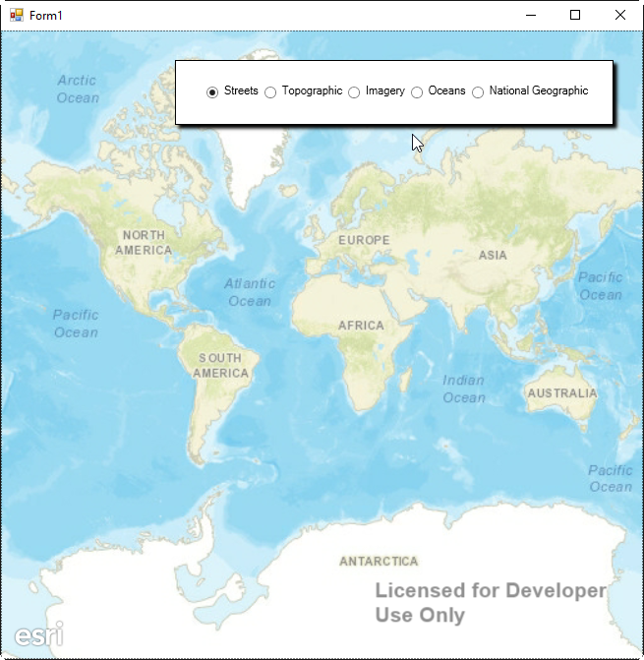The width and height of the screenshot is (644, 660).
Task: Select the Streets basemap radio button
Action: (x=232, y=91)
